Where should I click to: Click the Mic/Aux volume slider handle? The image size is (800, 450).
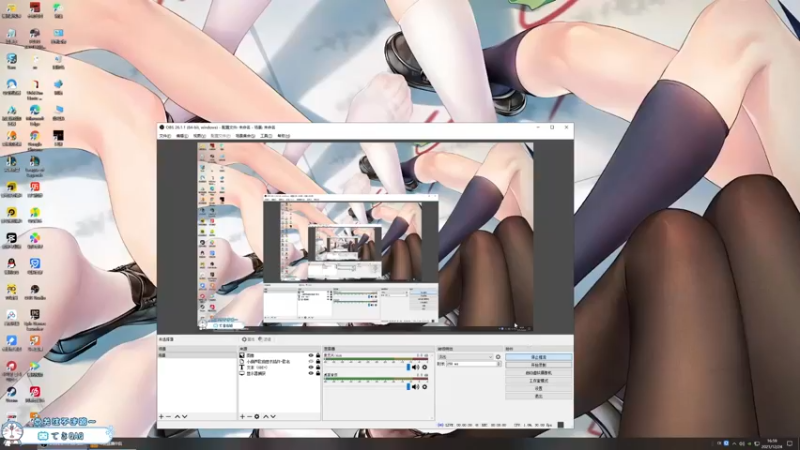408,367
